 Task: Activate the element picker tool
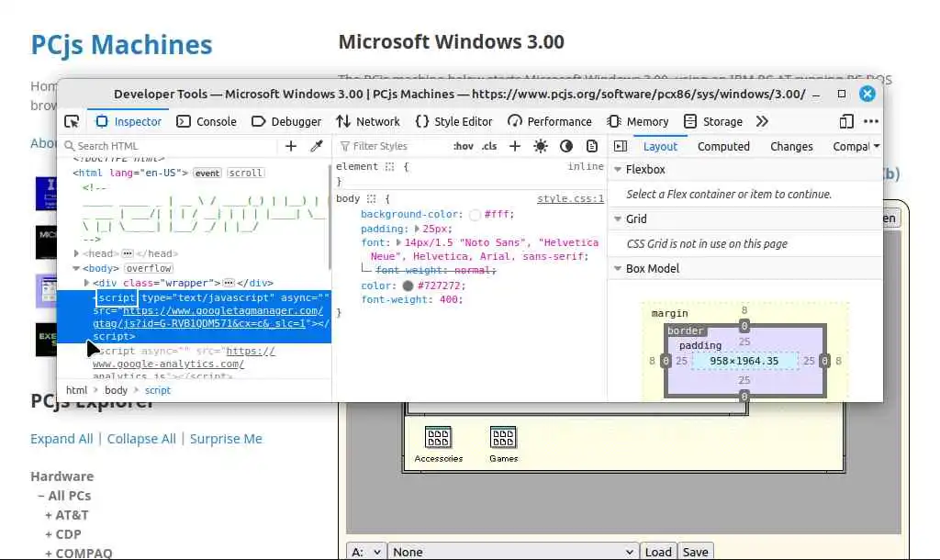pos(72,122)
